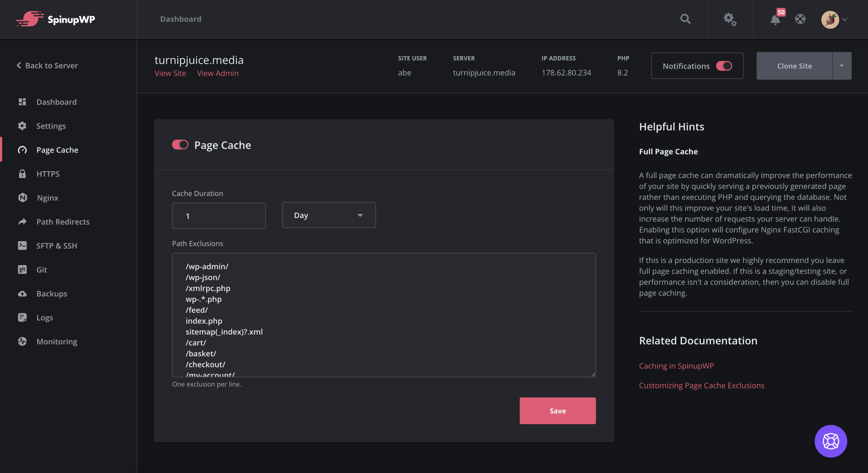Open Backups in the sidebar menu
Image resolution: width=868 pixels, height=473 pixels.
[52, 294]
